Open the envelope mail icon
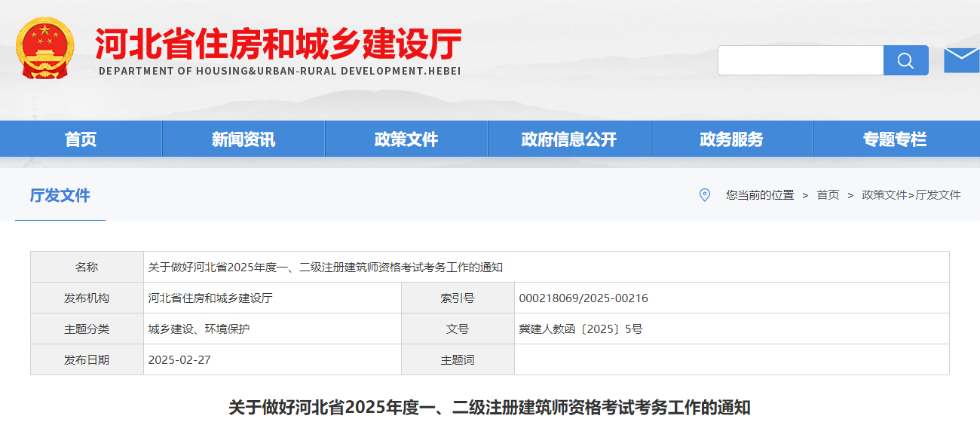The image size is (980, 428). click(961, 60)
